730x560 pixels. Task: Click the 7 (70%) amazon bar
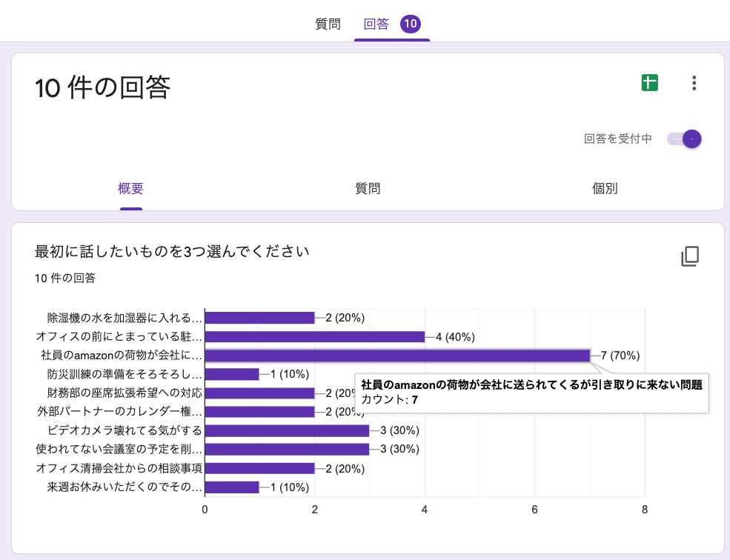click(x=397, y=356)
